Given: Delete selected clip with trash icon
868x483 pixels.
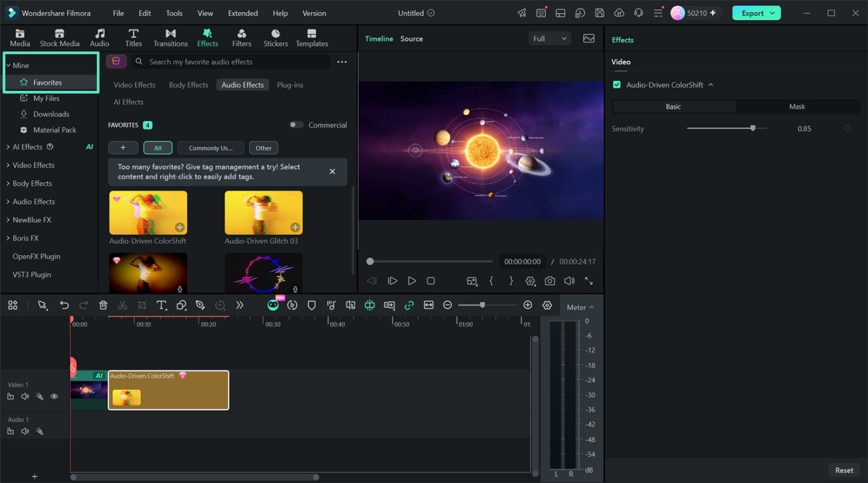Looking at the screenshot, I should pos(103,305).
